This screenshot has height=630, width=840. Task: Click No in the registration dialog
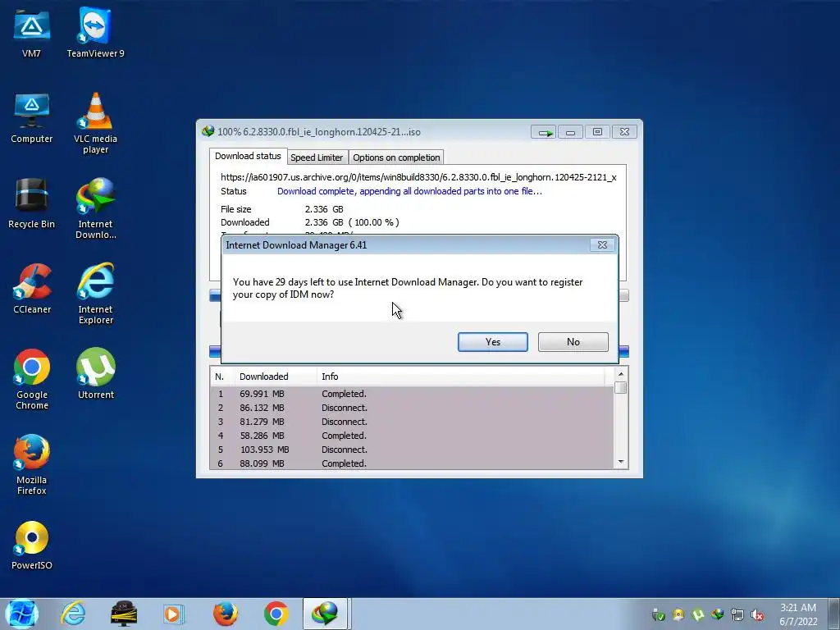(573, 342)
